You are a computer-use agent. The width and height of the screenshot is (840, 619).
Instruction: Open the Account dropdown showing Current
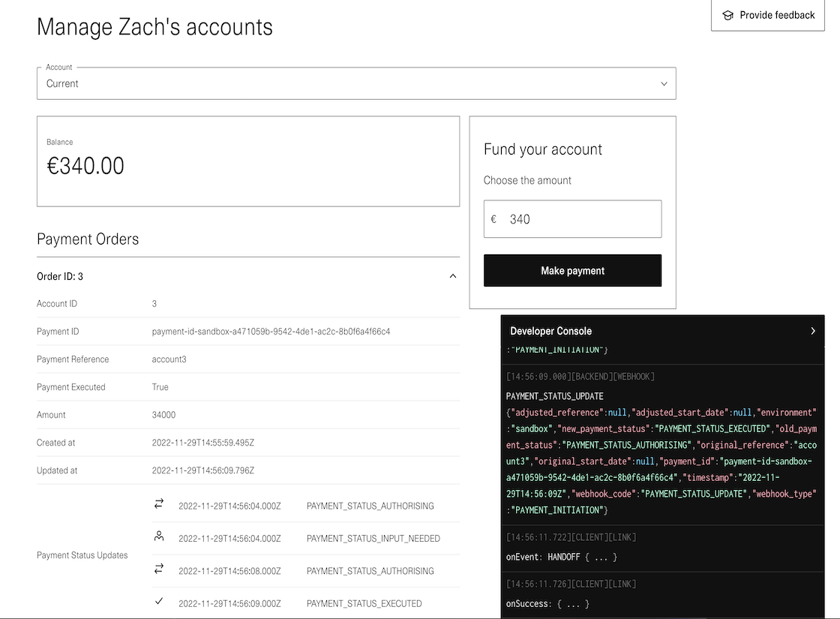coord(356,83)
